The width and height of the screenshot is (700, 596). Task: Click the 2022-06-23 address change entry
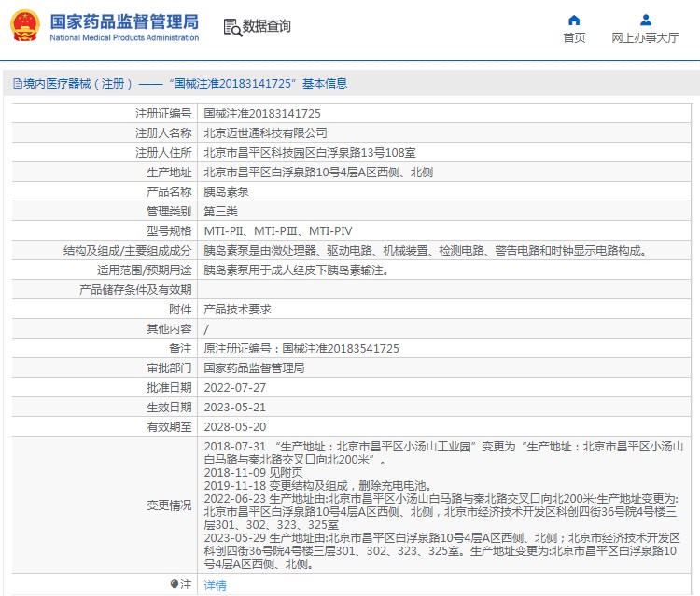click(x=441, y=512)
